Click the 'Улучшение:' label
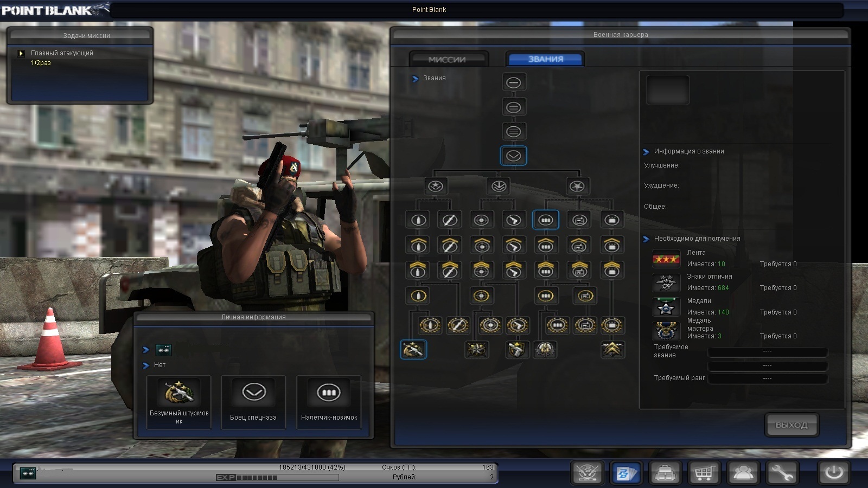Screen dimensions: 868x488 point(662,165)
